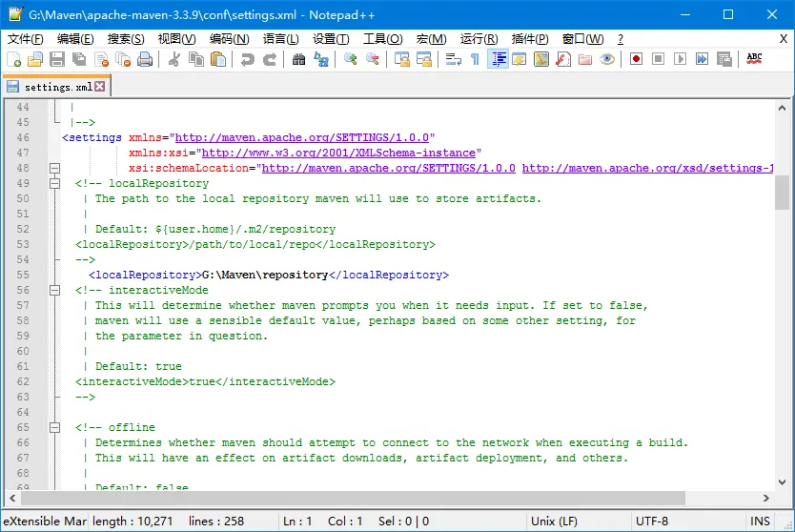Image resolution: width=795 pixels, height=532 pixels.
Task: Save the current file with floppy icon
Action: click(x=57, y=59)
